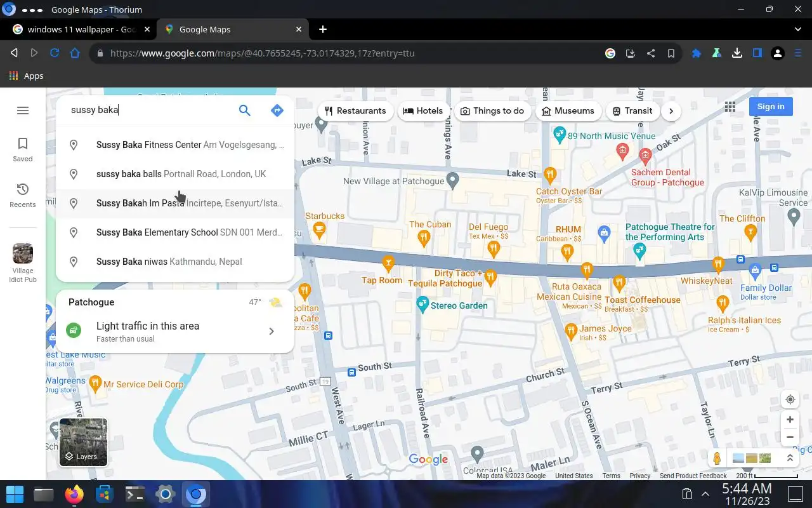The image size is (812, 508).
Task: Filter map by Things to do chip
Action: click(492, 110)
